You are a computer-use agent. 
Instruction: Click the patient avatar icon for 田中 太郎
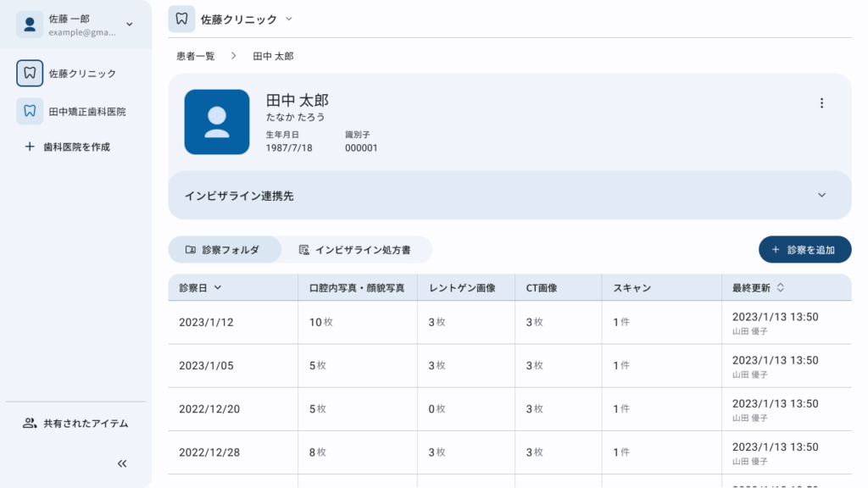pos(217,122)
